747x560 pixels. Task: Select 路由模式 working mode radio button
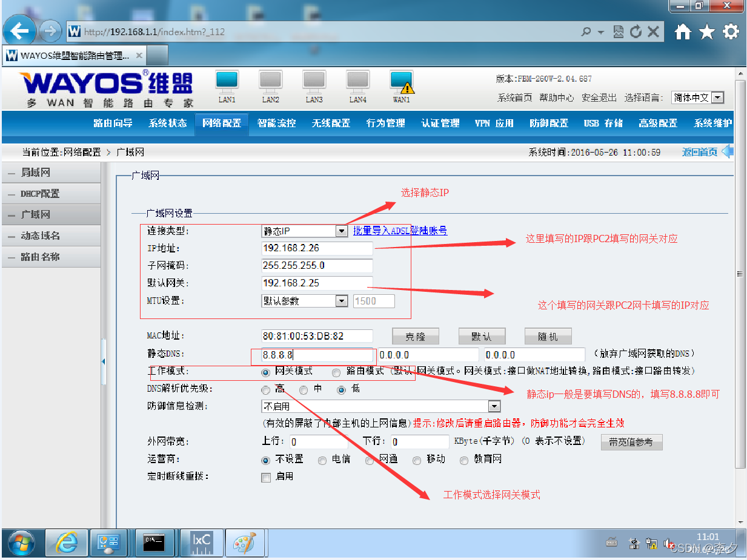(x=336, y=372)
